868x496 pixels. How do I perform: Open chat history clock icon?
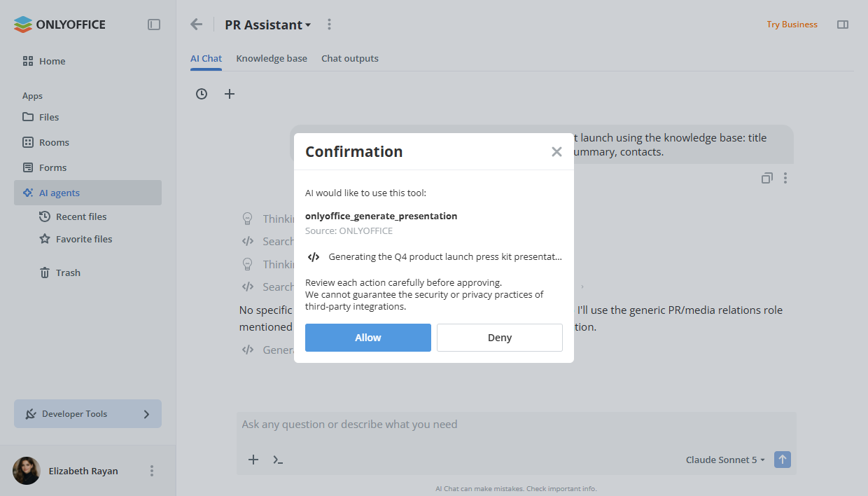tap(202, 94)
